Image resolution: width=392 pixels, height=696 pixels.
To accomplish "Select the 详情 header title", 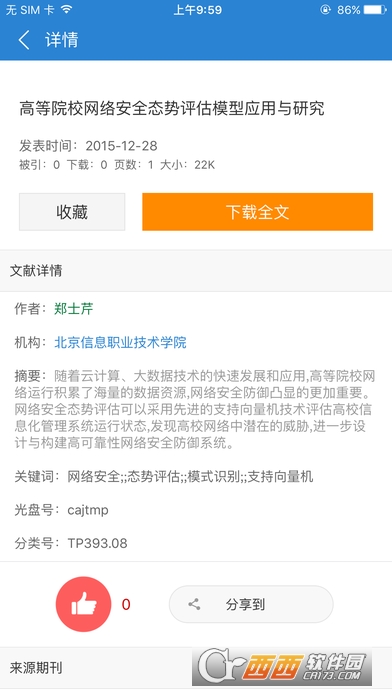I will [x=62, y=40].
